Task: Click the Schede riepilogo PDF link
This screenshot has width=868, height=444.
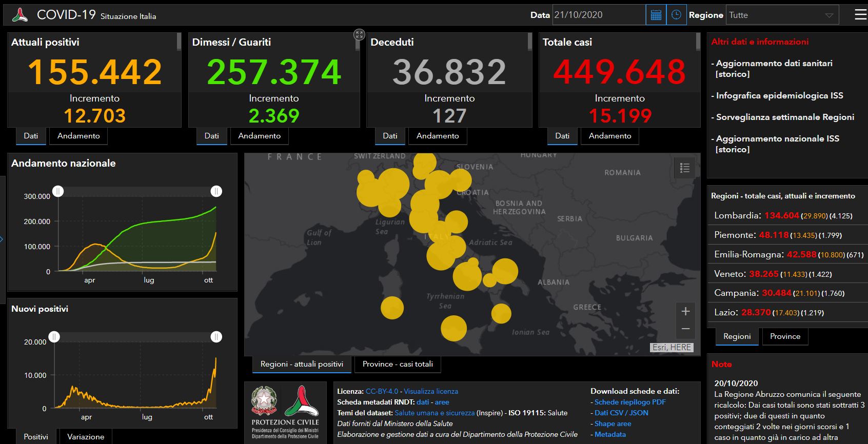Action: pos(630,402)
